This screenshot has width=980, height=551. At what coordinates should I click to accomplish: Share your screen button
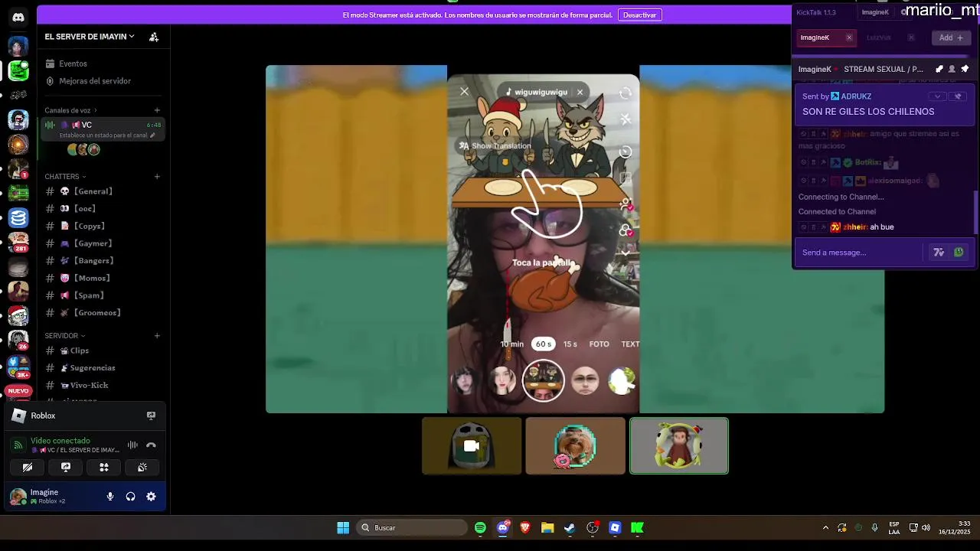coord(66,468)
